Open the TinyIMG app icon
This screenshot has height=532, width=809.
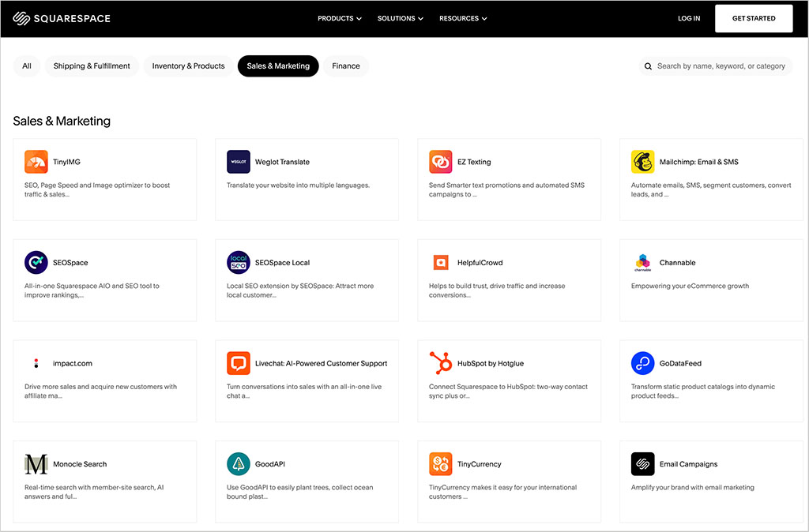[x=36, y=162]
